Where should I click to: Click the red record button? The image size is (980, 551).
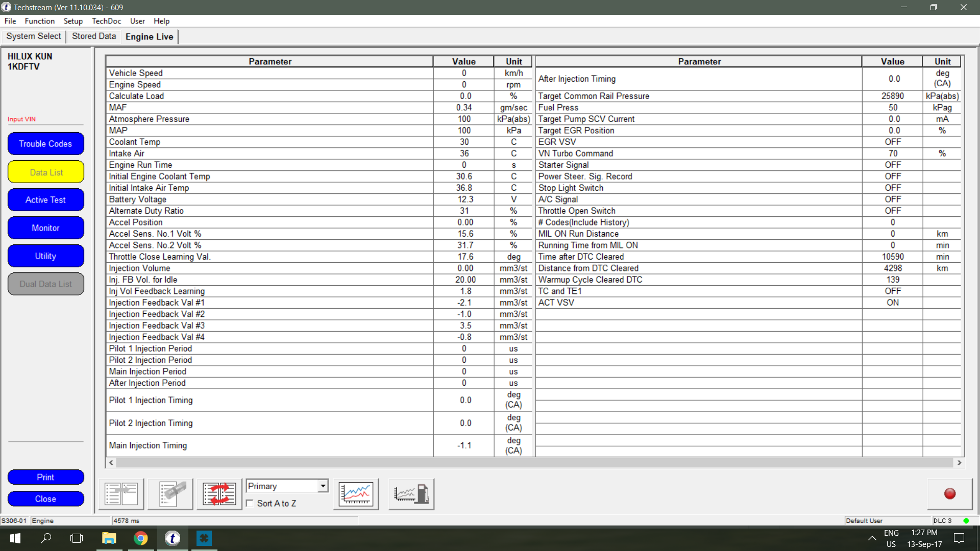(x=950, y=494)
